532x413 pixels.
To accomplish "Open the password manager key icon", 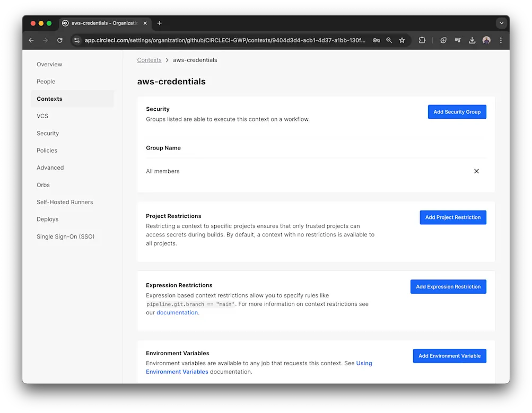I will tap(376, 40).
